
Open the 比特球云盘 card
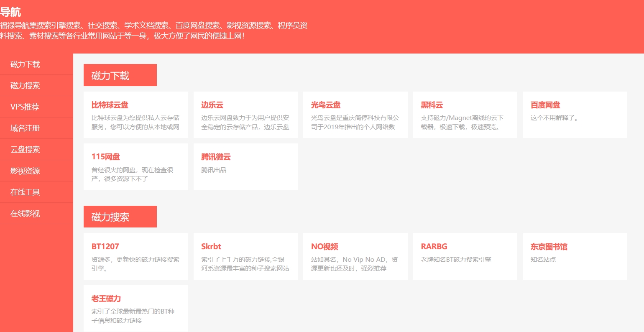point(135,115)
